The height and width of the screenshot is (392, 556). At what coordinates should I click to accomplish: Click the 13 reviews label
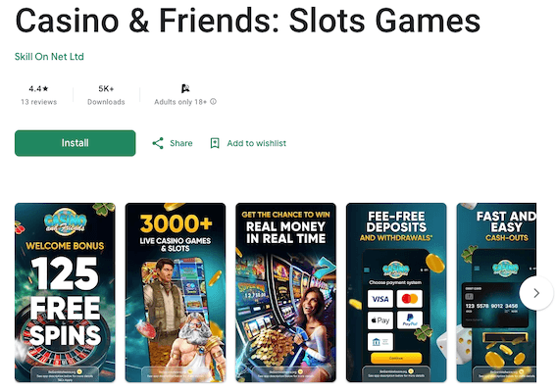coord(38,102)
